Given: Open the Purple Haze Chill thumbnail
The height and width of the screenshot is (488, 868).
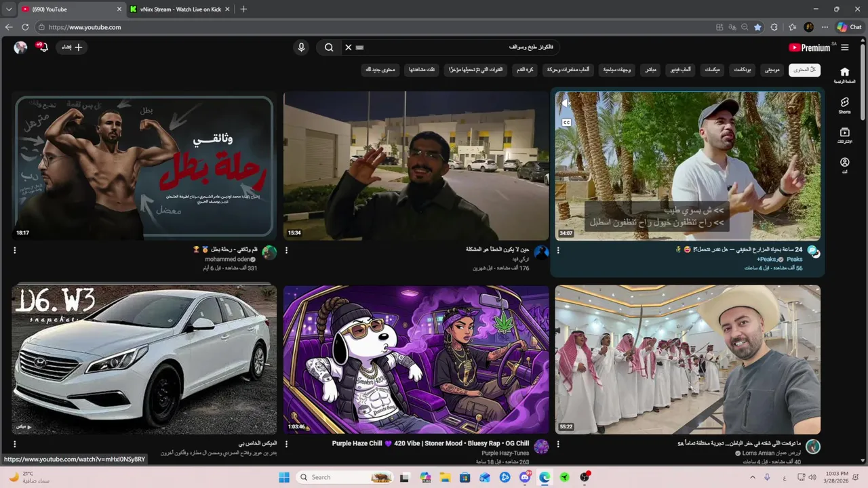Looking at the screenshot, I should click(416, 359).
